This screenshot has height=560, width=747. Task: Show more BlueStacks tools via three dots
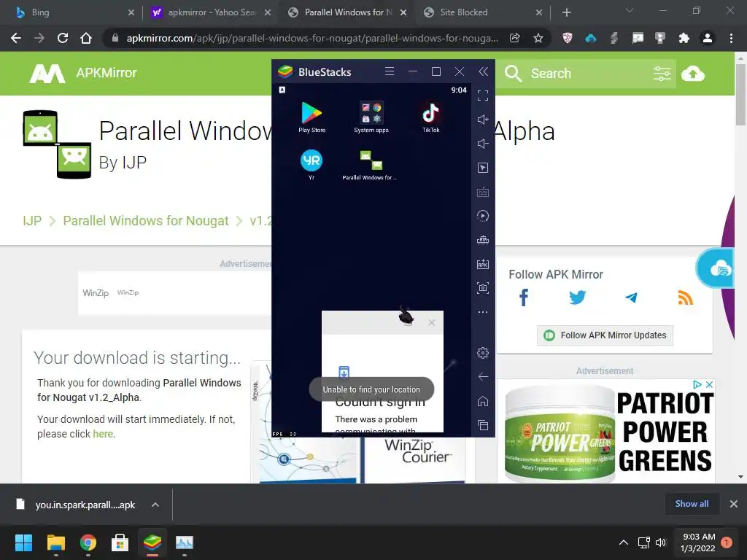click(x=483, y=312)
